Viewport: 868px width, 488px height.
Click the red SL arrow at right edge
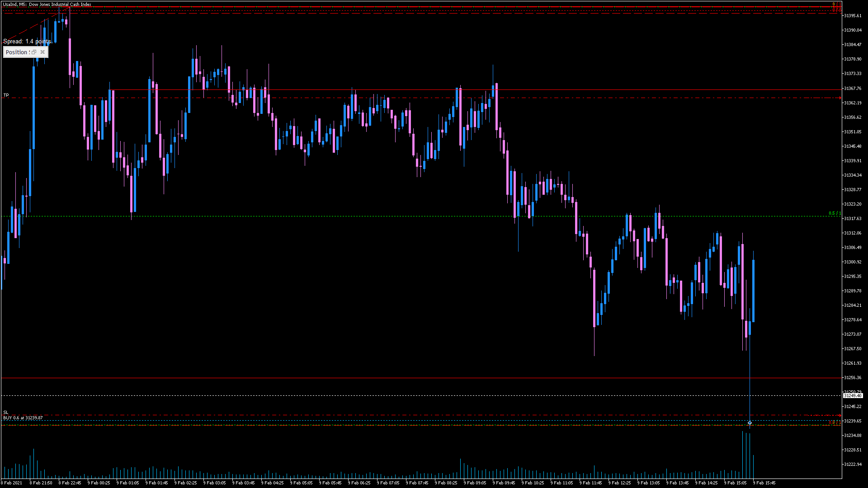(840, 415)
